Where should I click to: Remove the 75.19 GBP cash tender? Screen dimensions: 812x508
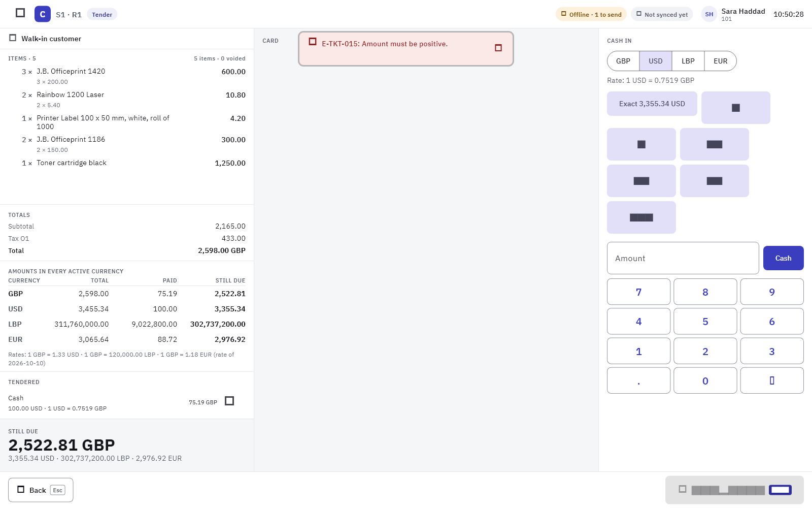pos(229,401)
